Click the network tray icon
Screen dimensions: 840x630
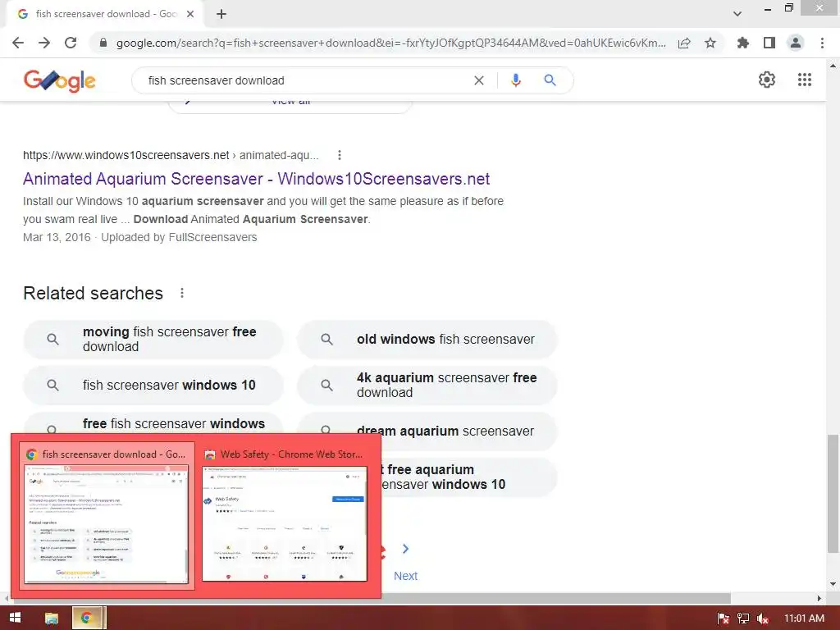pyautogui.click(x=743, y=619)
